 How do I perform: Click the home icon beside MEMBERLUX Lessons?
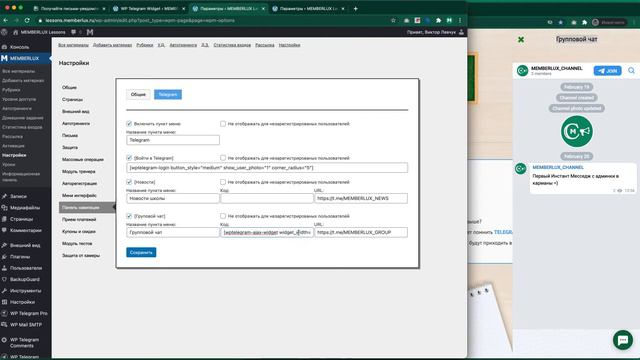[x=16, y=32]
